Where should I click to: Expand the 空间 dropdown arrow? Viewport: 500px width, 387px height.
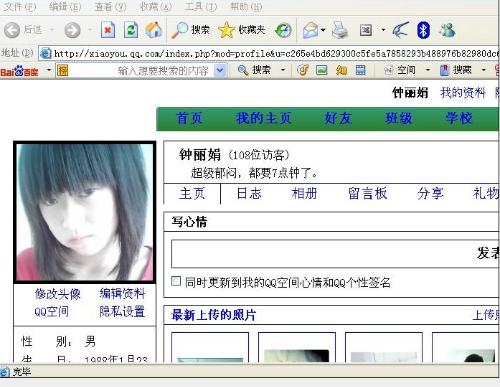(428, 70)
